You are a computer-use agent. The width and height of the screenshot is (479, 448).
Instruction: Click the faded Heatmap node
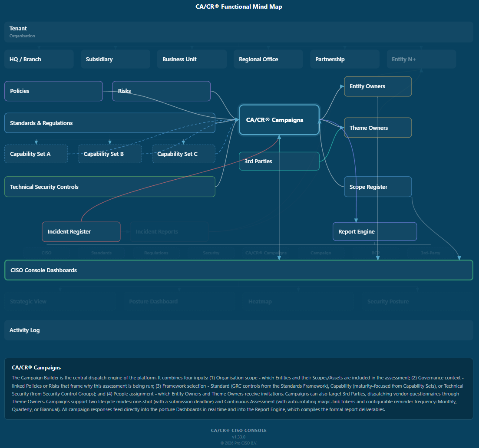pos(298,301)
